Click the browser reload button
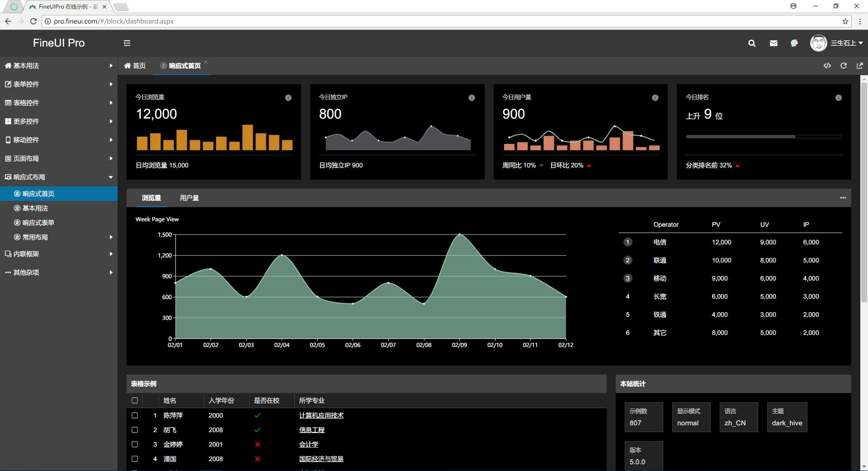Image resolution: width=868 pixels, height=471 pixels. pos(33,21)
